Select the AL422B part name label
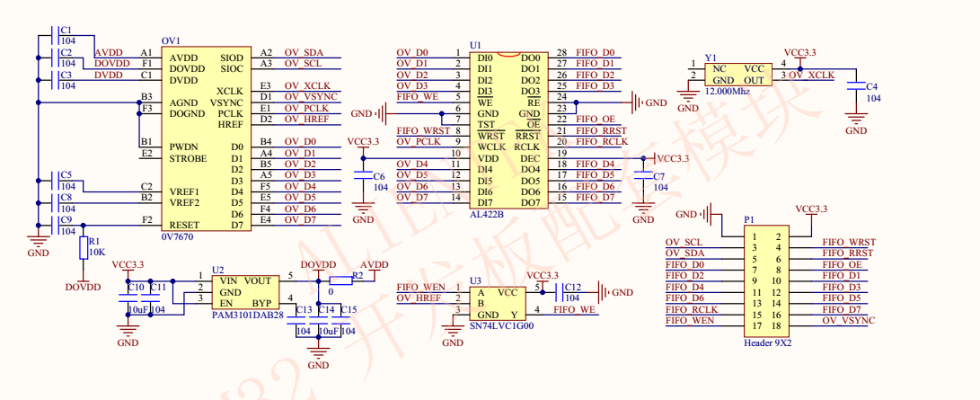This screenshot has width=980, height=400. pyautogui.click(x=487, y=214)
